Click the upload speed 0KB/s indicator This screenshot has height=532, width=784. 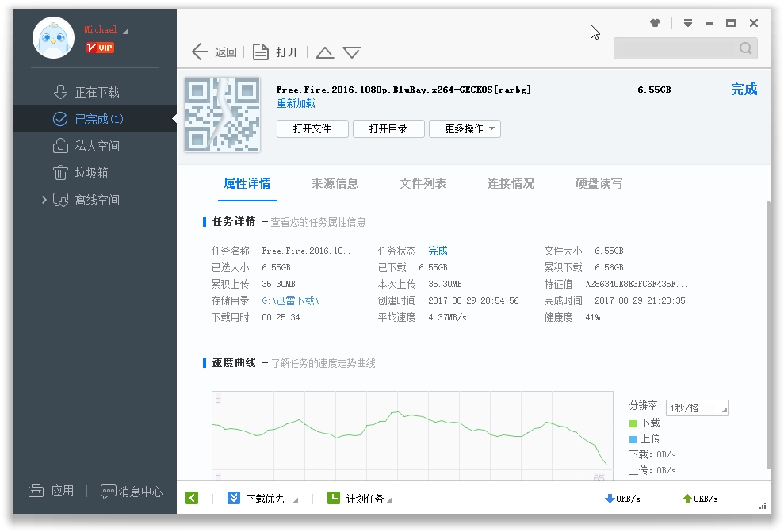click(700, 499)
